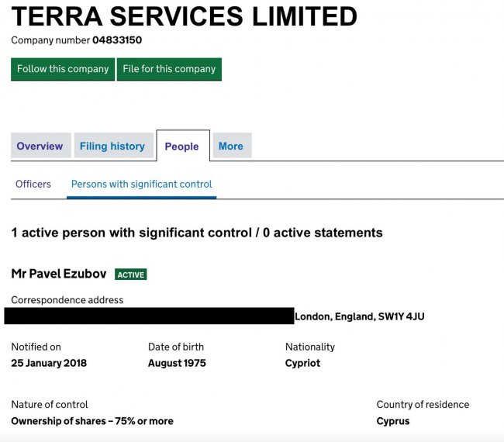Click the London, England, SW1Y 4JU address
Viewport: 504px width, 442px height.
359,316
